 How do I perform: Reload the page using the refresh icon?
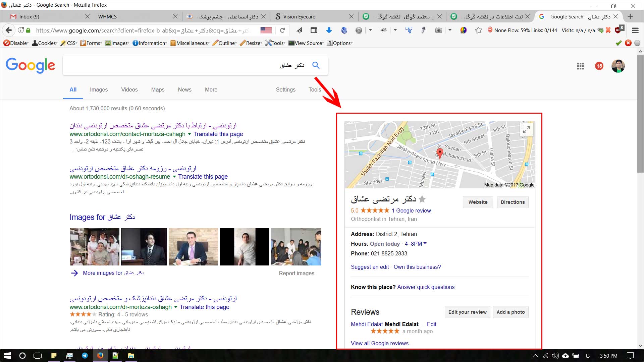(x=282, y=30)
